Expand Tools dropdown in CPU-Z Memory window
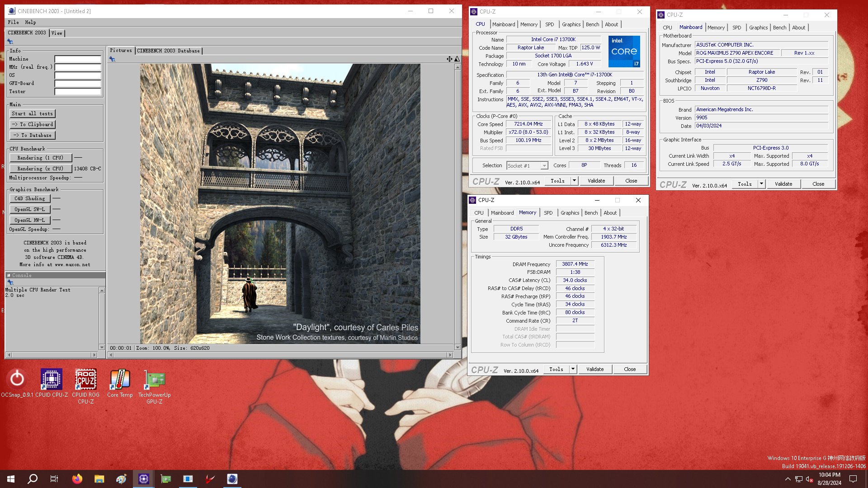Image resolution: width=868 pixels, height=488 pixels. pos(573,369)
